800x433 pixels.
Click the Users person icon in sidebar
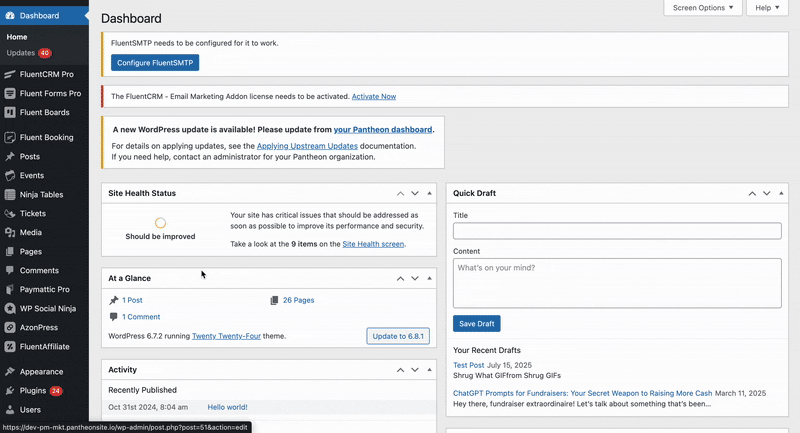pyautogui.click(x=10, y=410)
